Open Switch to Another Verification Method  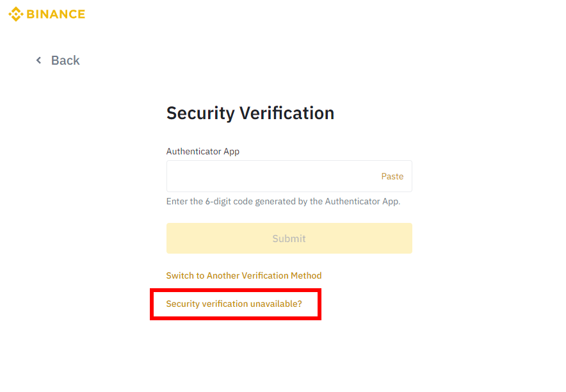pyautogui.click(x=243, y=275)
